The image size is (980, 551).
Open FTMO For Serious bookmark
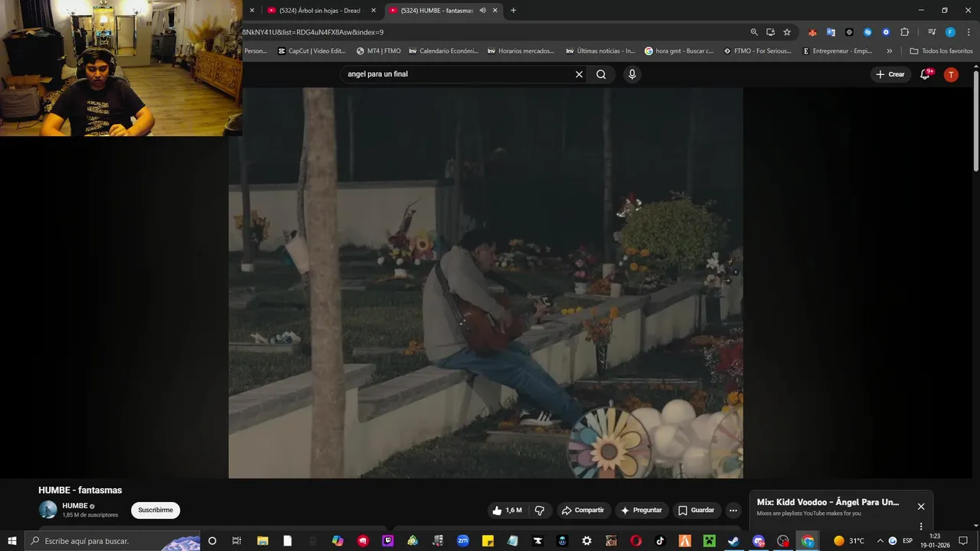pyautogui.click(x=759, y=51)
